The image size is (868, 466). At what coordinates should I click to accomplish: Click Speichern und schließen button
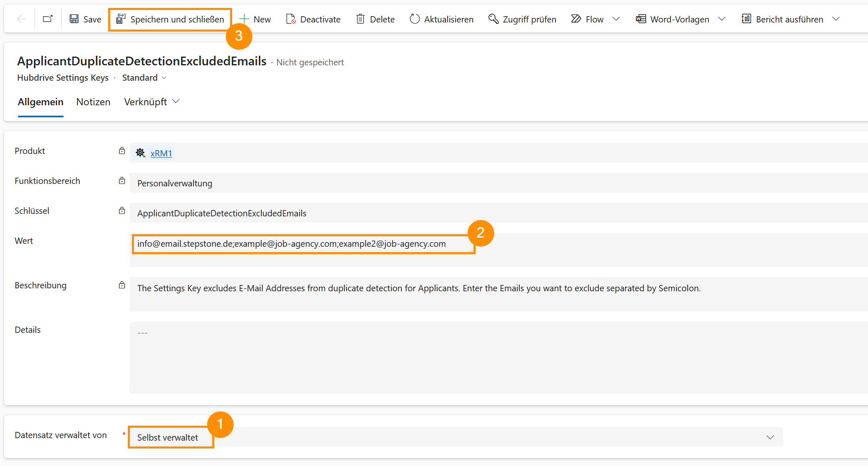170,20
